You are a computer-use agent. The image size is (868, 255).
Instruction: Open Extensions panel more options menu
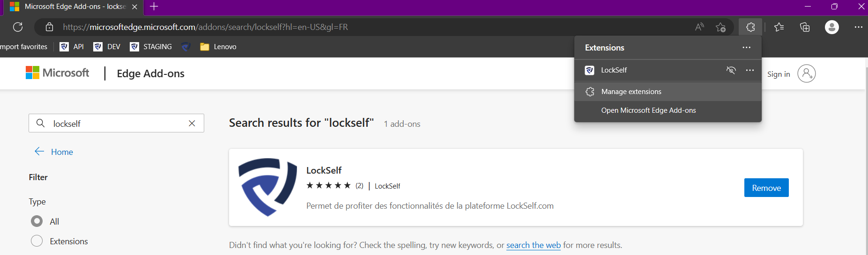click(747, 48)
